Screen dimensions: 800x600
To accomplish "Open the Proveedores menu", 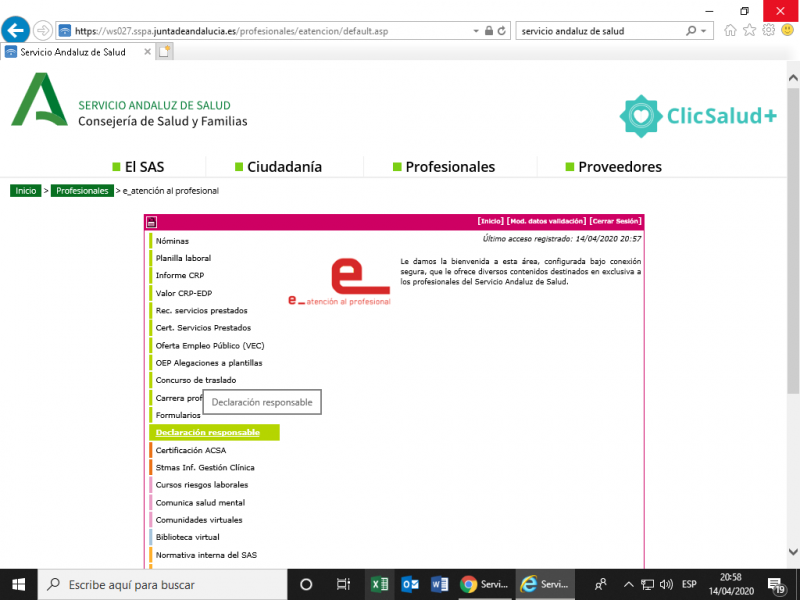I will [x=614, y=167].
